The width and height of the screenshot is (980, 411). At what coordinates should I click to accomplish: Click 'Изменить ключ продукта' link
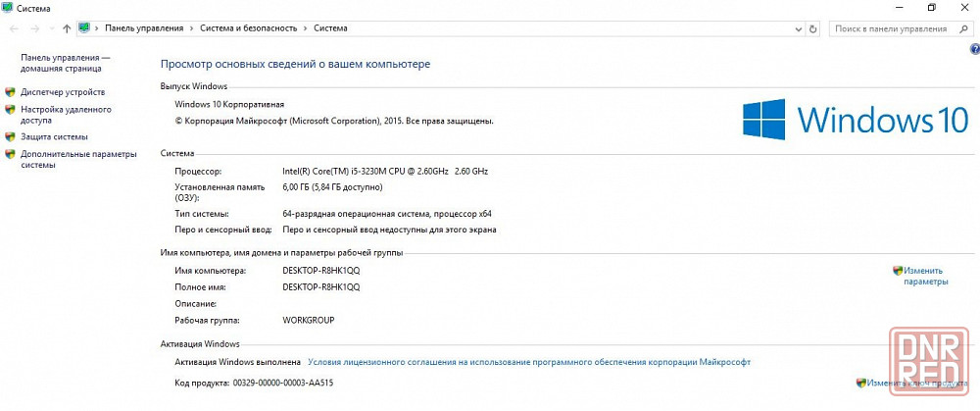[x=918, y=383]
